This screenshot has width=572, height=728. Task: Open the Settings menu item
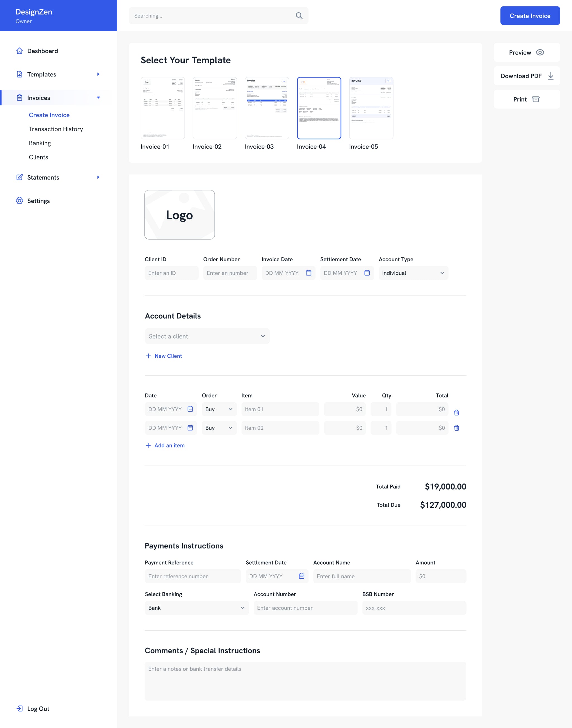pos(39,201)
